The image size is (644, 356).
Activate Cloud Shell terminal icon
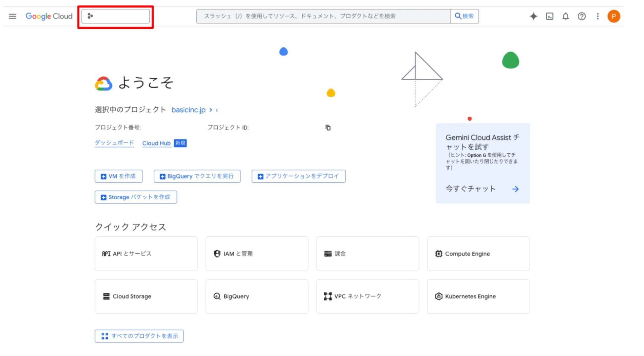coord(549,16)
